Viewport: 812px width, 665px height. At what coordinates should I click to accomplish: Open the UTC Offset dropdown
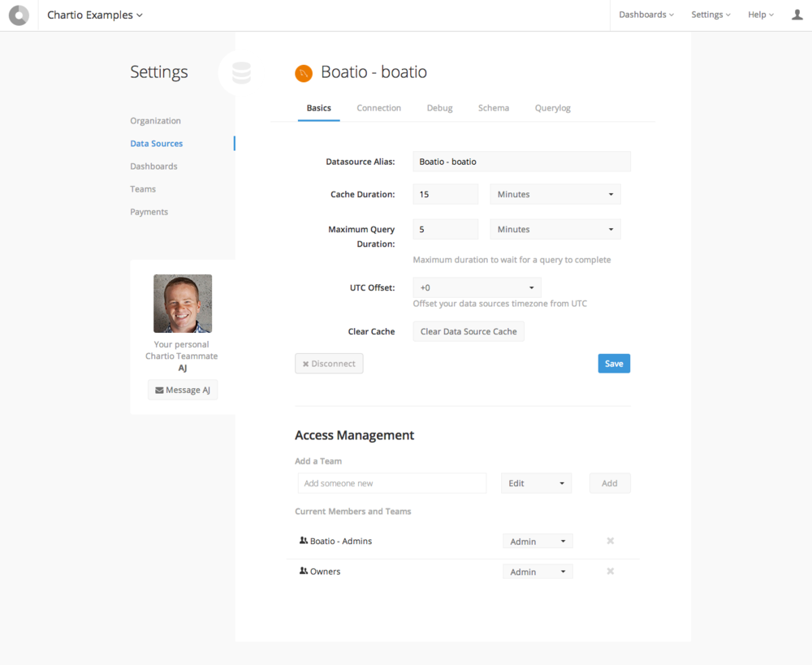477,287
